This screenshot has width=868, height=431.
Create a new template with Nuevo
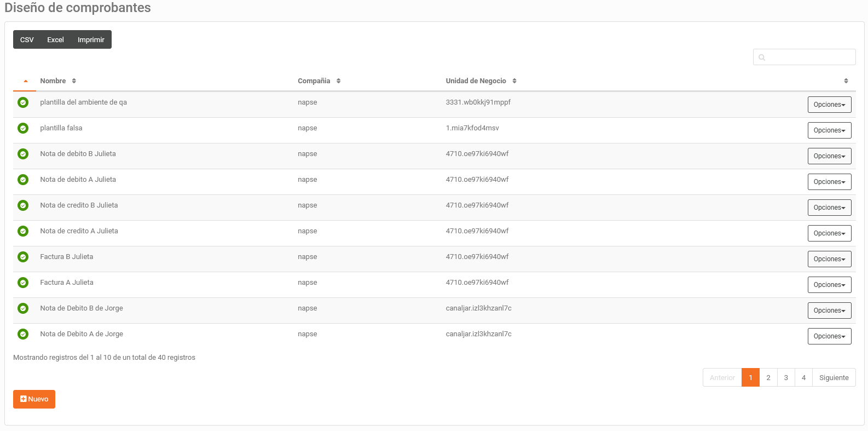34,399
